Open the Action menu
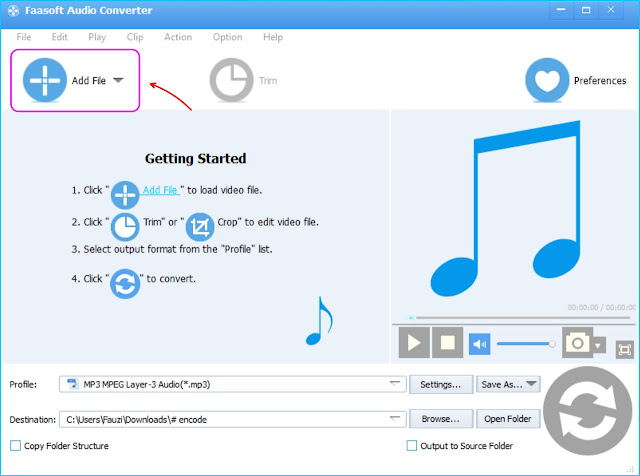Screen dimensions: 640x476 coord(178,37)
